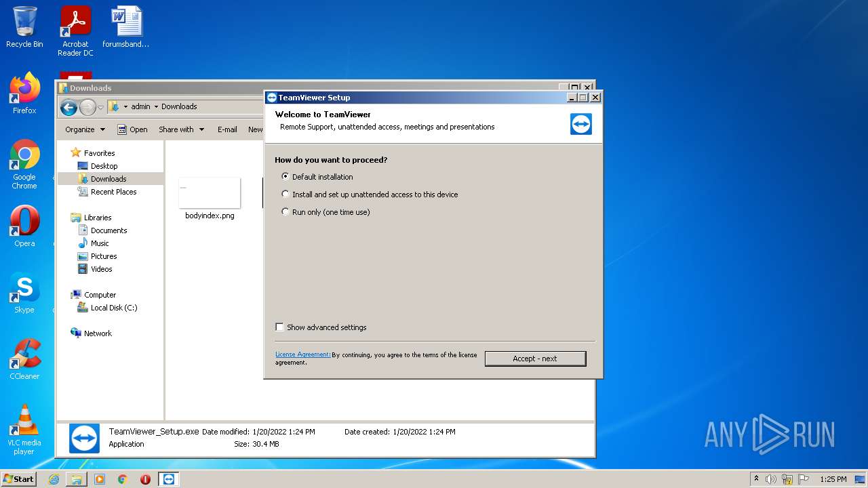Open volume control in system tray
This screenshot has width=868, height=488.
click(x=771, y=479)
